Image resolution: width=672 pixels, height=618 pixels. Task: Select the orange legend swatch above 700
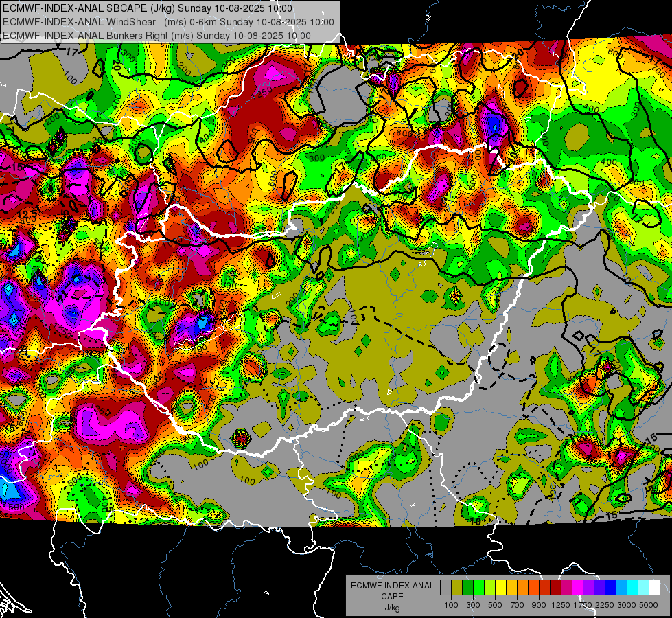pyautogui.click(x=522, y=588)
